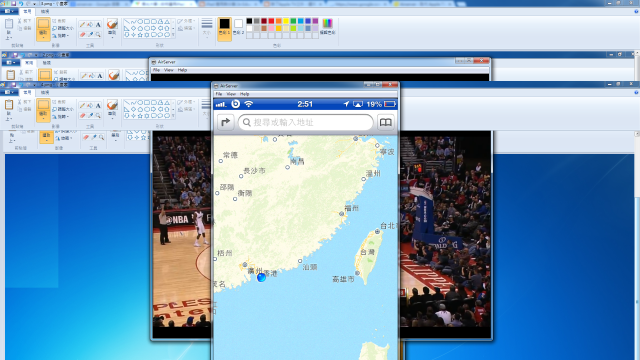Click Save icon in top Paint title bar
Viewport: 640px width, 360px height.
pyautogui.click(x=13, y=3)
